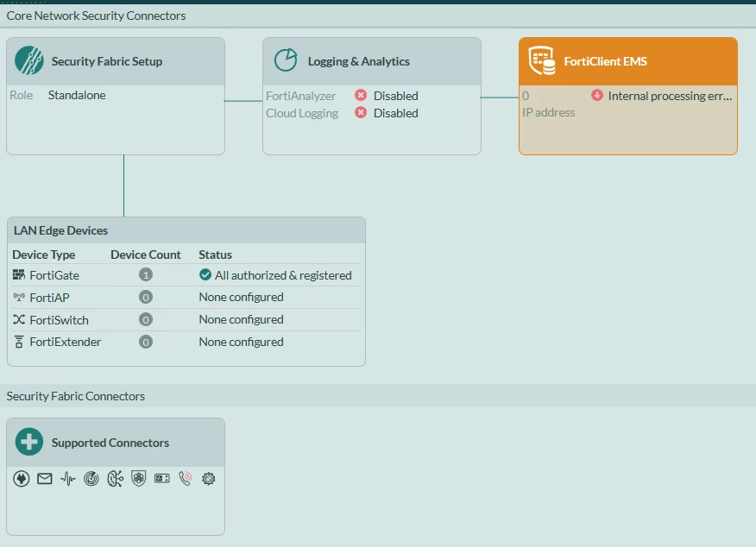756x547 pixels.
Task: Click the 'Disabled' status next to Cloud Logging
Action: coord(396,113)
